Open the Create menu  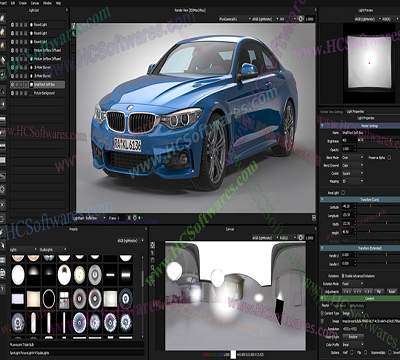point(23,3)
